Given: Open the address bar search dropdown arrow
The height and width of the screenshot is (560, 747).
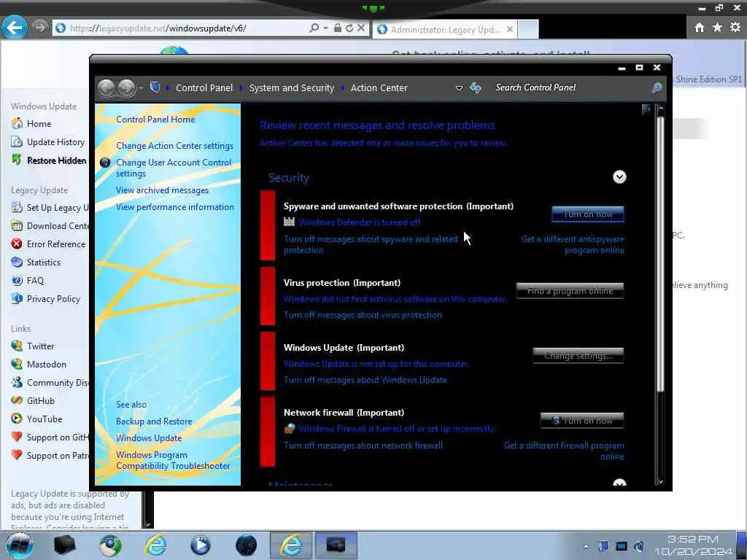Looking at the screenshot, I should (325, 28).
